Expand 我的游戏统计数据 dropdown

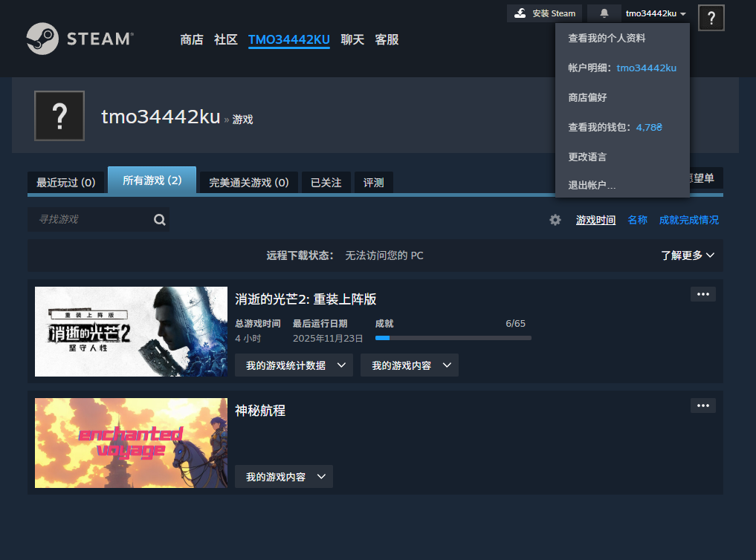click(x=294, y=365)
